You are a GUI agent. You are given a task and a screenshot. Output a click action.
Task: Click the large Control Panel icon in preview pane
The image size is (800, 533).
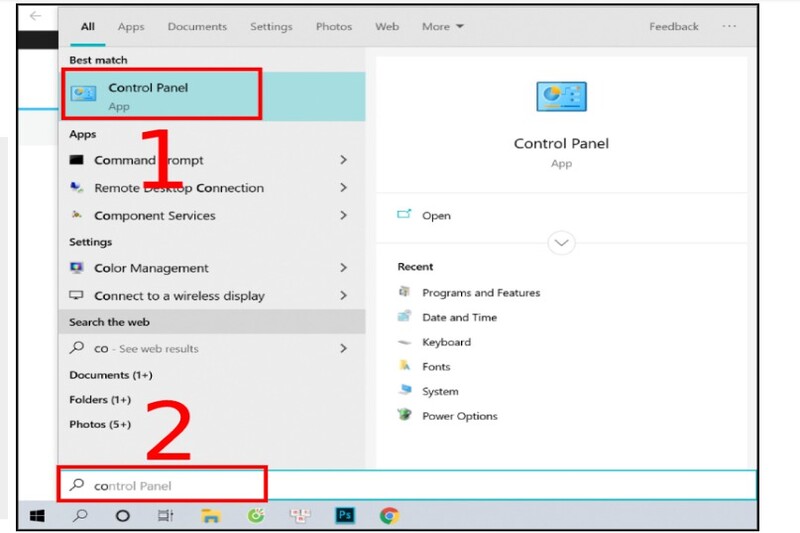click(x=561, y=96)
